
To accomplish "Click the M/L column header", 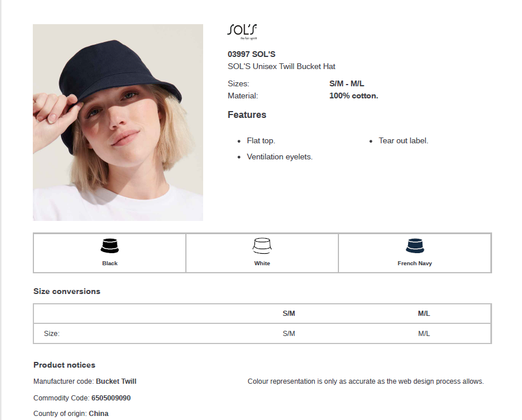I will pos(424,314).
